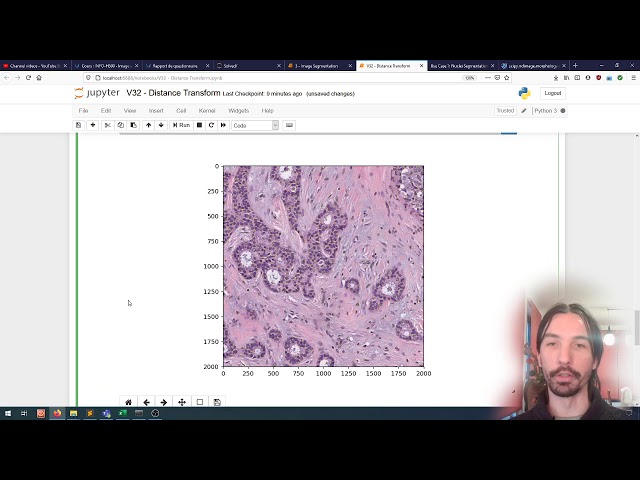
Task: Go forward to next plot view
Action: pos(164,402)
